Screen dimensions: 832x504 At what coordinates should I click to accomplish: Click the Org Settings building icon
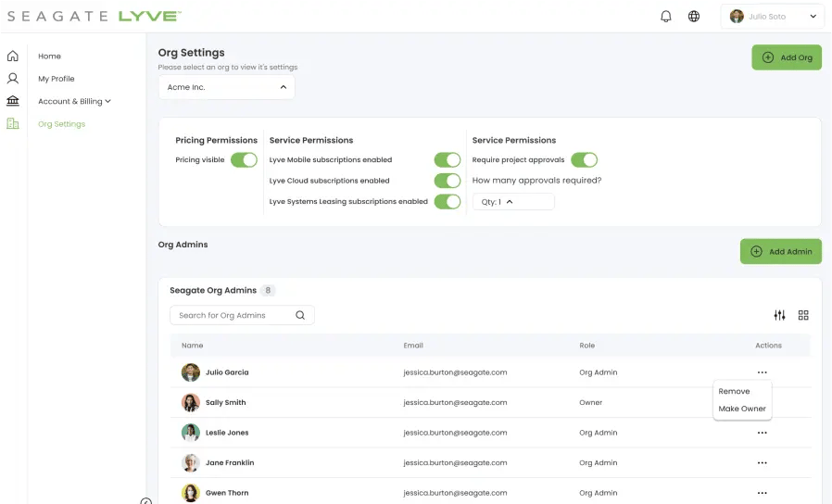pos(13,124)
